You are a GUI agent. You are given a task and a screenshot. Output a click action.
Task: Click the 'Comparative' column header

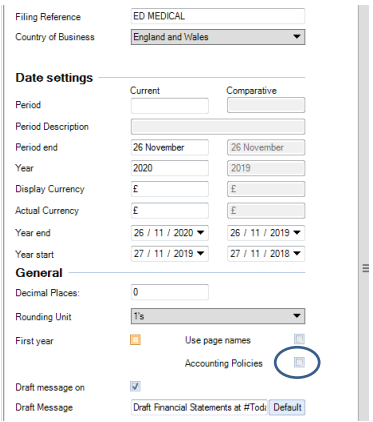pyautogui.click(x=251, y=91)
